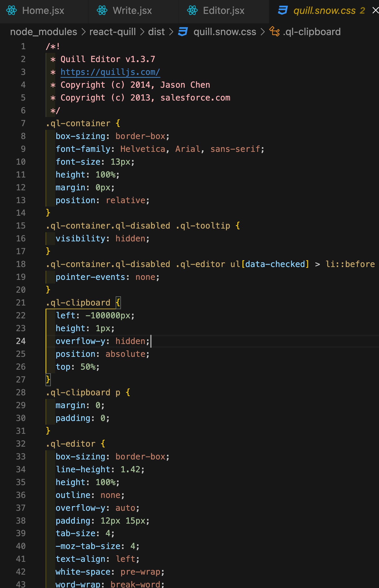Click 'Quill Editor v1.3.7' comment text

(108, 59)
